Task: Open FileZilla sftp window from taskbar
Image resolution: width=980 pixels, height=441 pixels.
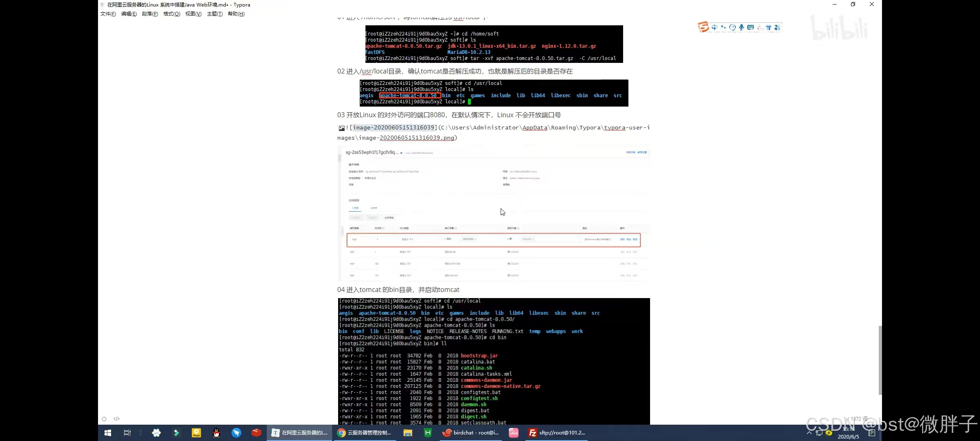Action: coord(557,433)
